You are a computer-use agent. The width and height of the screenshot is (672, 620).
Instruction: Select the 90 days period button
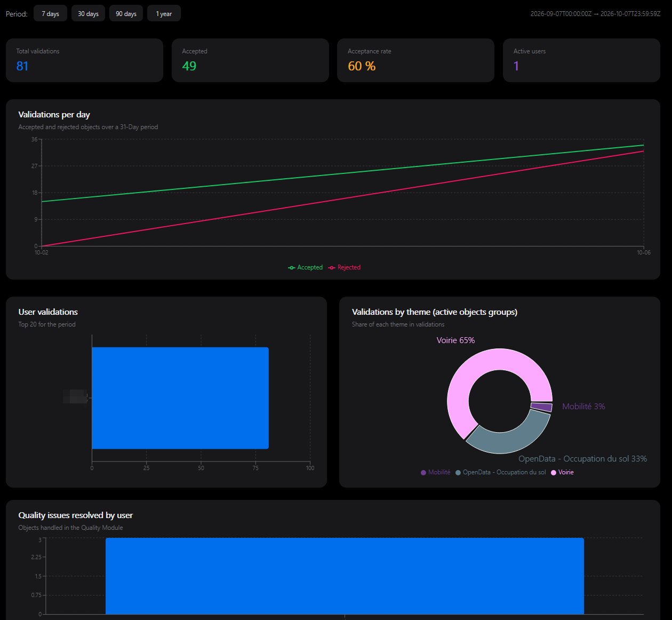click(x=126, y=13)
